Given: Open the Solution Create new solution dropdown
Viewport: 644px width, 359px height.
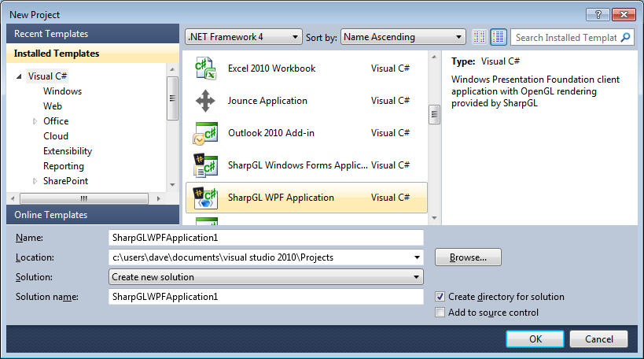Looking at the screenshot, I should (x=266, y=277).
